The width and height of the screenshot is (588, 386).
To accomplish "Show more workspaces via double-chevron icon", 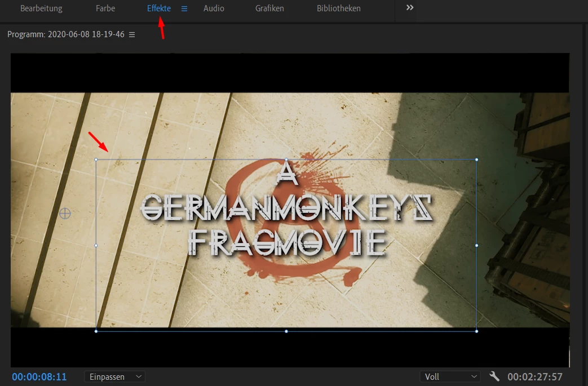I will (x=410, y=7).
